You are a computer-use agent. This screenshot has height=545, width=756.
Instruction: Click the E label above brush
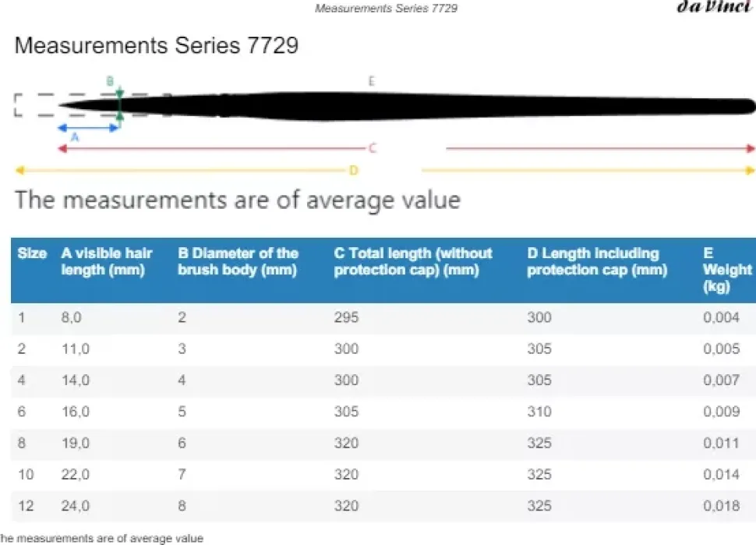pyautogui.click(x=371, y=81)
